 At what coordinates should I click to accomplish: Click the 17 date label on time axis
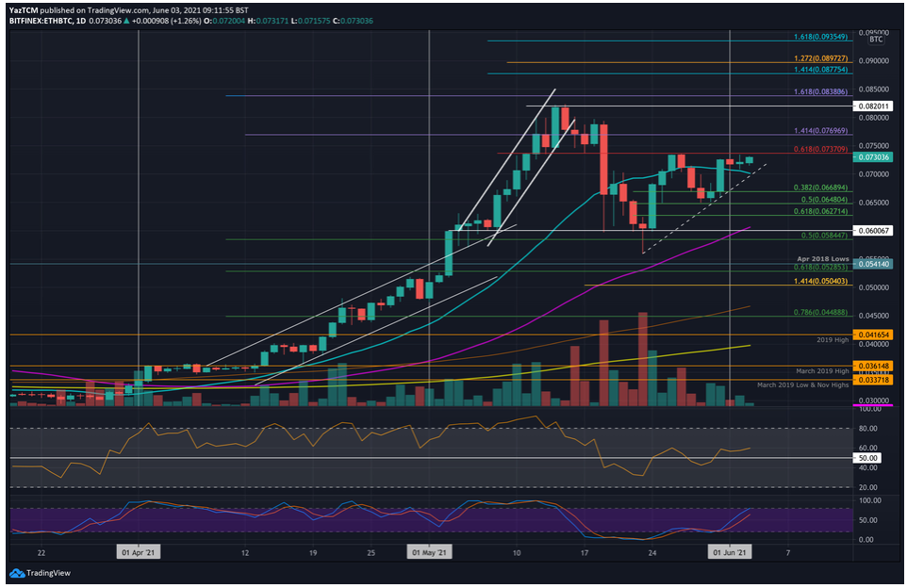pos(585,553)
